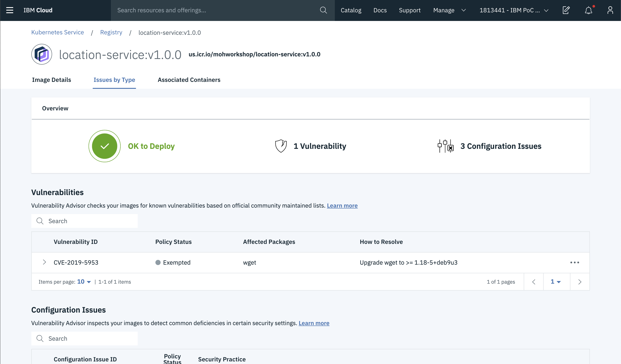Click the 1-1 of 1 items text
Image resolution: width=621 pixels, height=364 pixels.
(115, 282)
